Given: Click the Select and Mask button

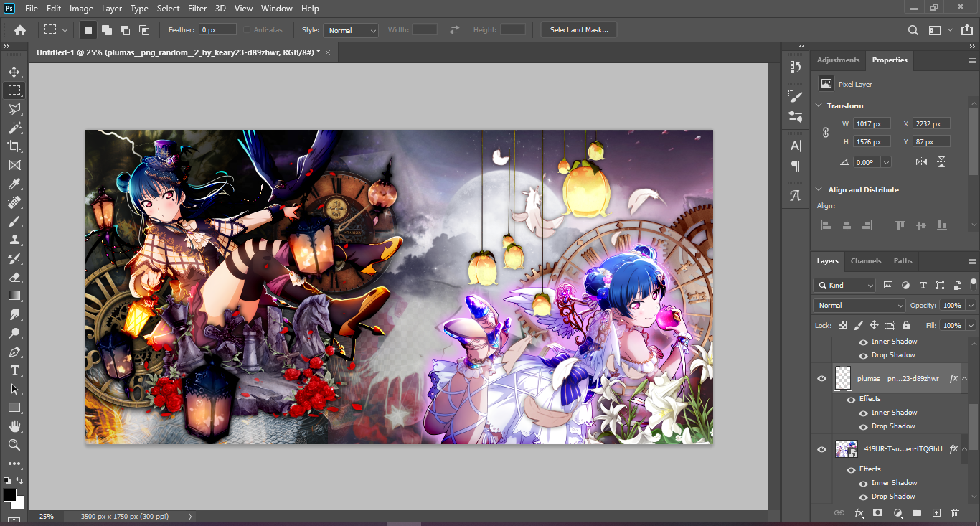Looking at the screenshot, I should coord(579,30).
